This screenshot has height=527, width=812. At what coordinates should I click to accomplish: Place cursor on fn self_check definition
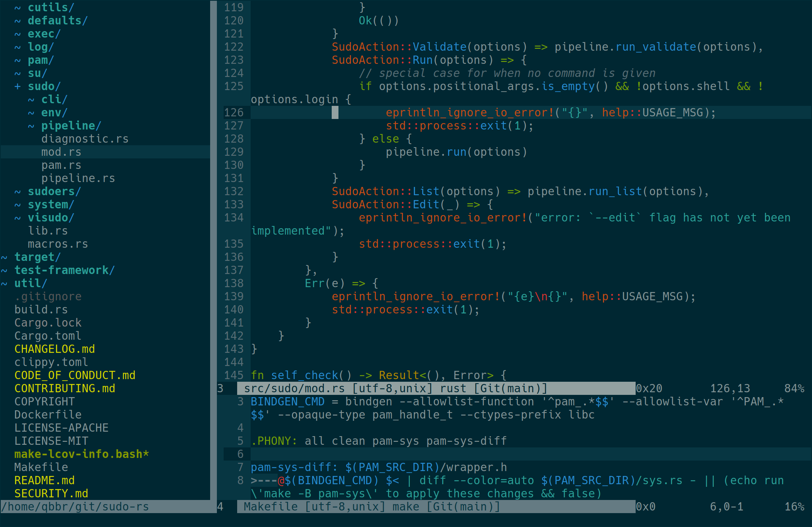pos(304,375)
